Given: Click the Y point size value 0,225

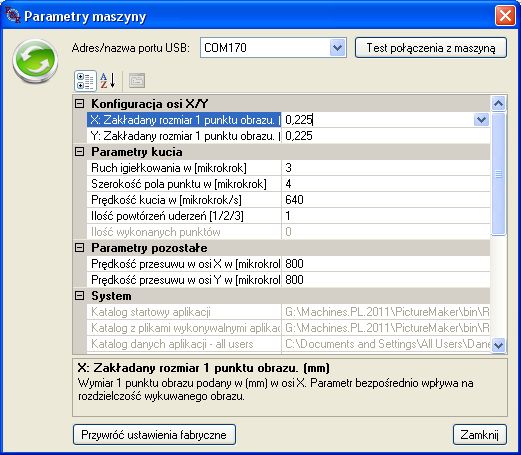Looking at the screenshot, I should pos(299,136).
